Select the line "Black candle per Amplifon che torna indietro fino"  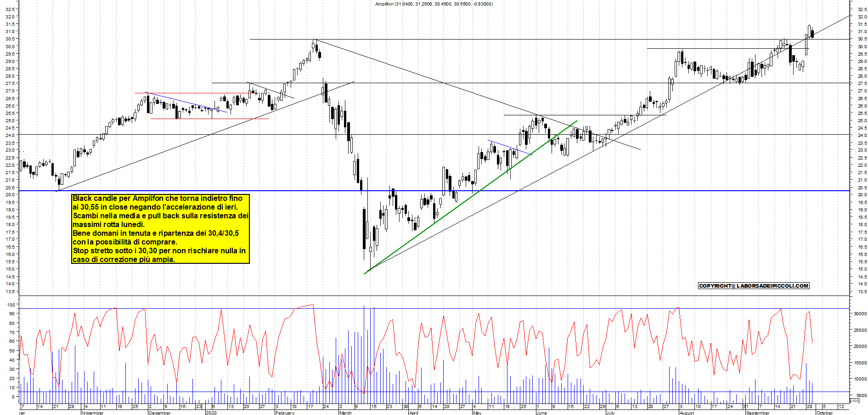[158, 199]
